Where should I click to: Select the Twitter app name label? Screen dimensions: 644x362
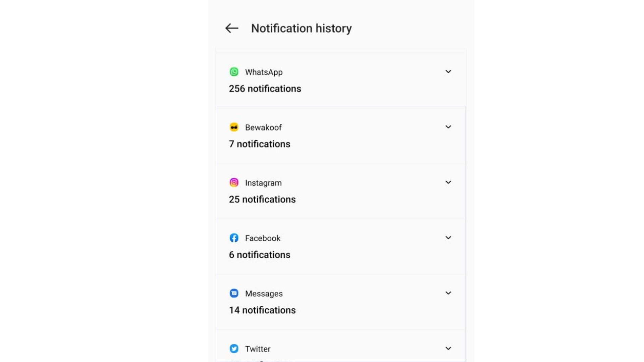tap(258, 349)
